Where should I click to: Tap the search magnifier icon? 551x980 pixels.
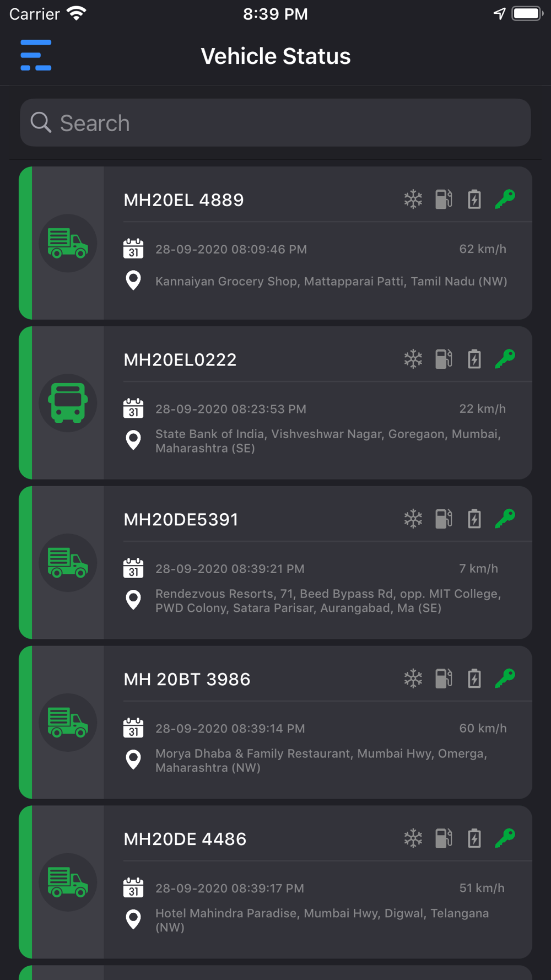coord(41,122)
